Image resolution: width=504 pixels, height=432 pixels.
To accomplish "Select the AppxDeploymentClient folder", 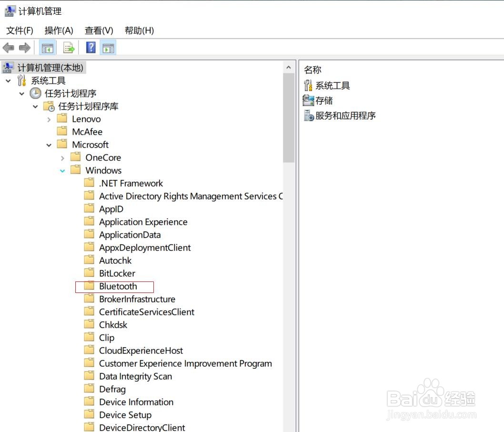I will (145, 248).
